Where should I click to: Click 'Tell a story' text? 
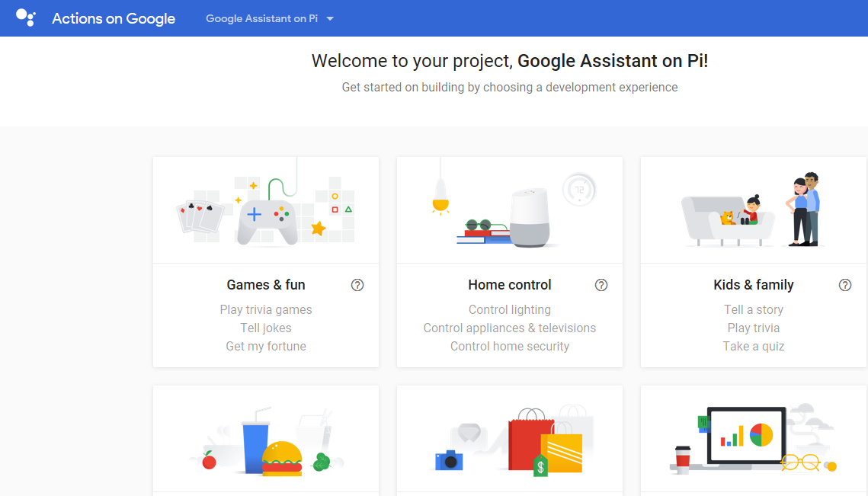pyautogui.click(x=754, y=310)
